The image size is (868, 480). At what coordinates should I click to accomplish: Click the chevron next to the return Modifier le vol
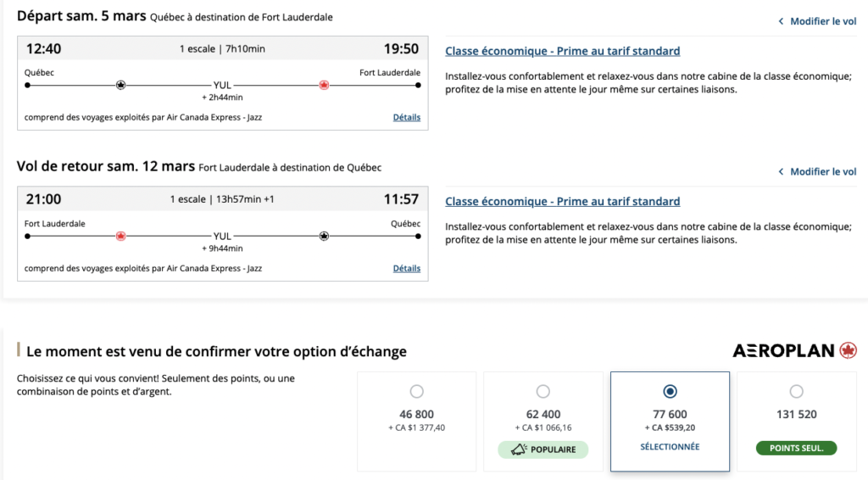[x=781, y=172]
